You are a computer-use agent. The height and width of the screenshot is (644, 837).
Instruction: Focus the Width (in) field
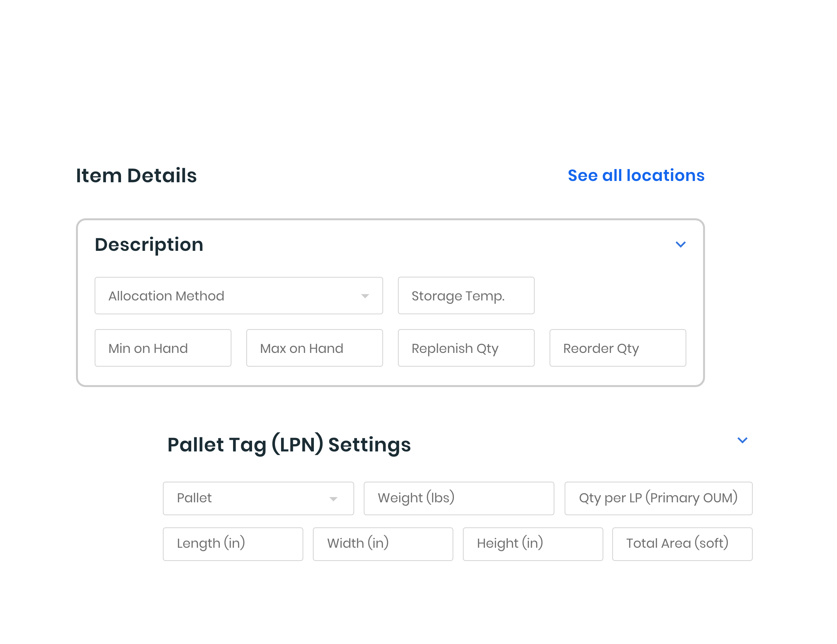point(382,544)
